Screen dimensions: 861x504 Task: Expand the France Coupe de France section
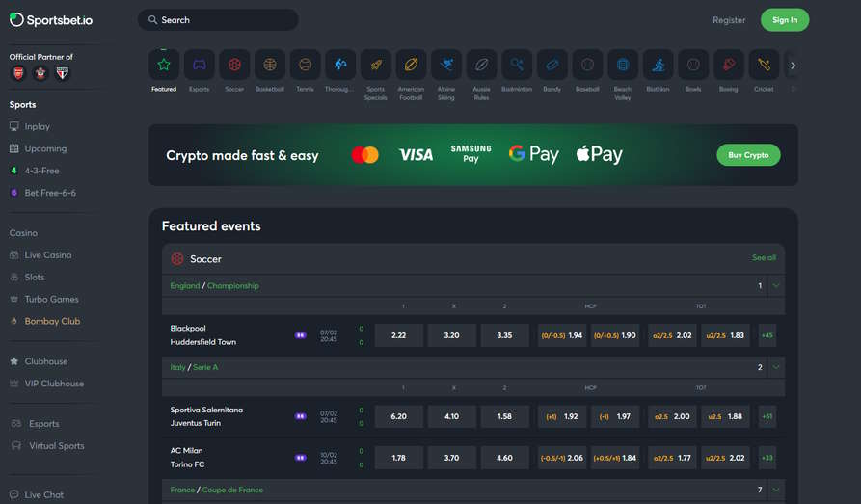[x=776, y=490]
